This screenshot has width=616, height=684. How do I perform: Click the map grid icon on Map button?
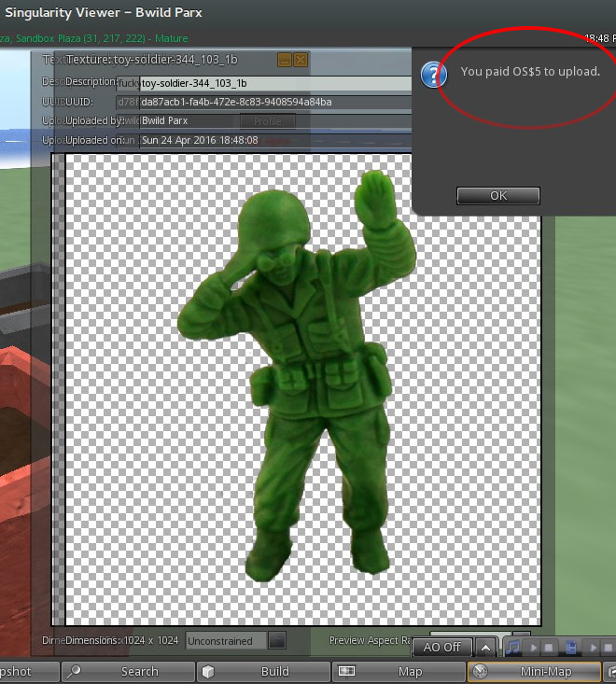click(x=346, y=671)
